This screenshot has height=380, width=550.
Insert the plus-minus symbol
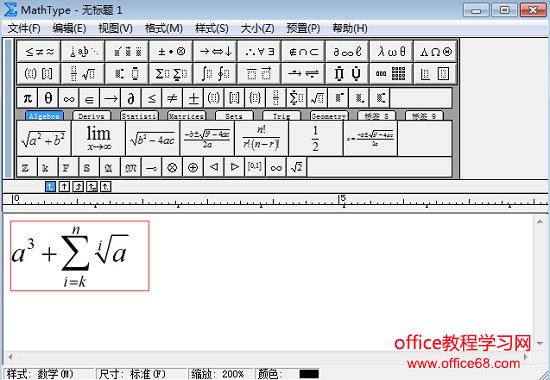(x=193, y=98)
